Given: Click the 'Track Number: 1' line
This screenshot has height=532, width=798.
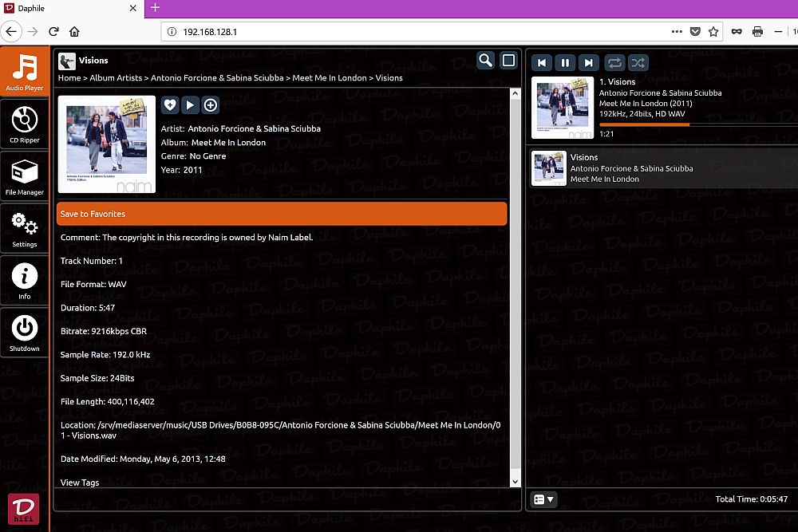Looking at the screenshot, I should coord(92,261).
